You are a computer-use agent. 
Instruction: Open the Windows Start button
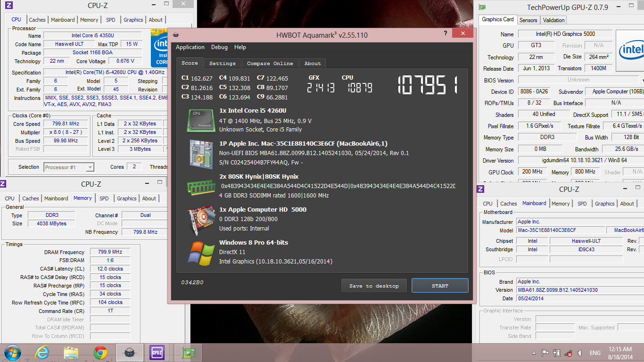pos(12,353)
